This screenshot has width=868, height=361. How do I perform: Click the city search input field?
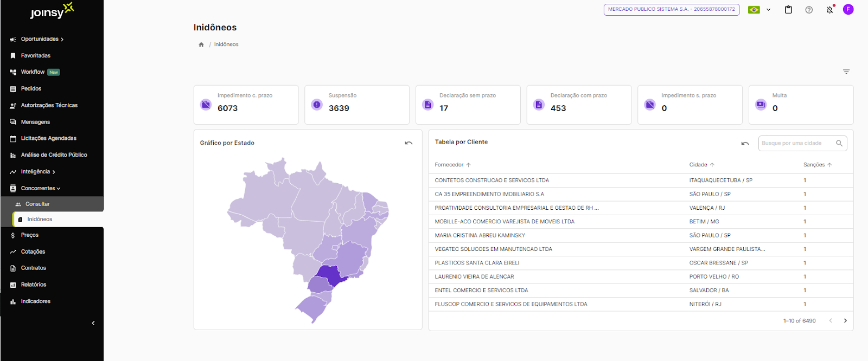pos(795,143)
